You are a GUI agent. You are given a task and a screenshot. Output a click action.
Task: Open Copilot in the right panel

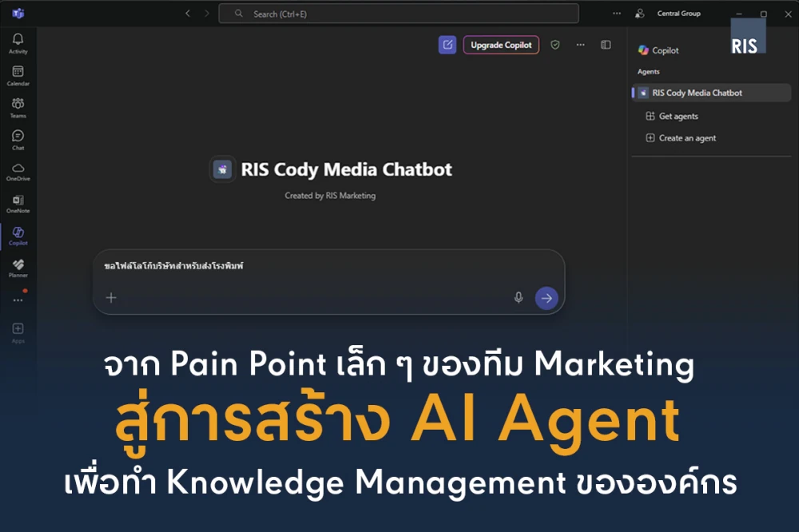658,50
